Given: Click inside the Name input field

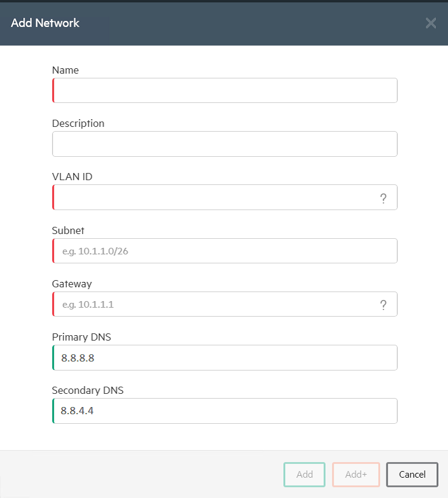Looking at the screenshot, I should (225, 90).
